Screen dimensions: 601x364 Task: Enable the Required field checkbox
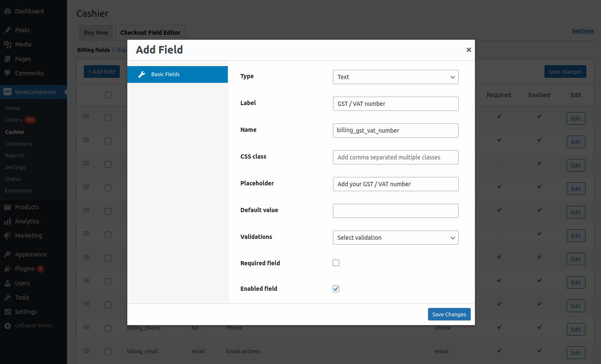click(x=336, y=263)
